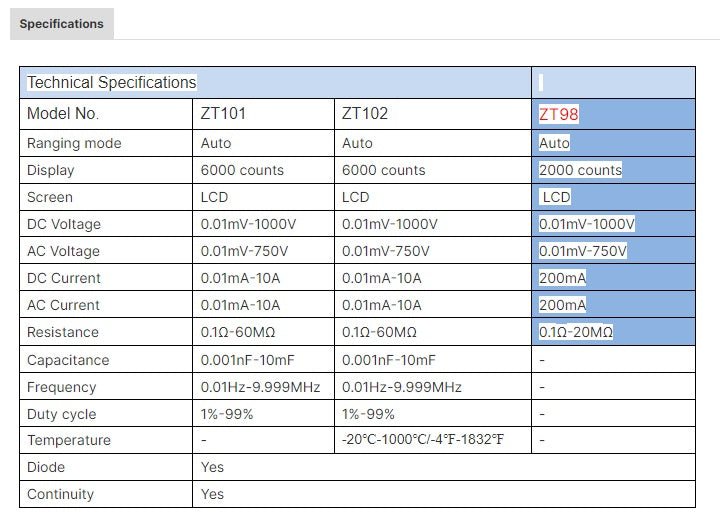Image resolution: width=720 pixels, height=525 pixels.
Task: Click the Technical Specifications table header
Action: coord(112,83)
